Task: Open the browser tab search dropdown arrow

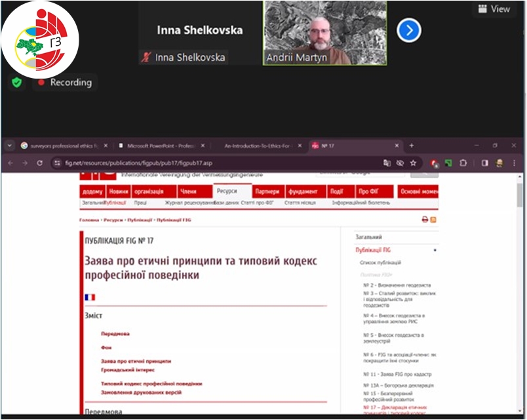Action: 9,146
